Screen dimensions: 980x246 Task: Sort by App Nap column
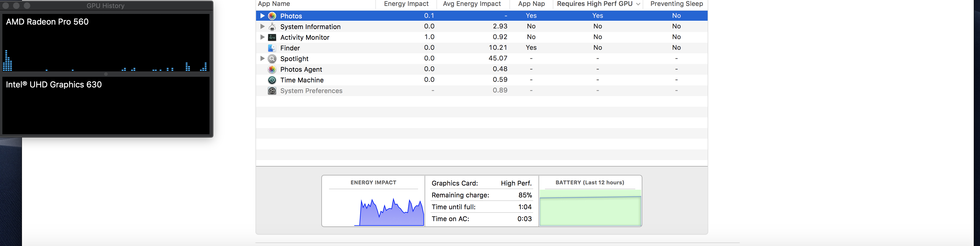click(x=531, y=4)
